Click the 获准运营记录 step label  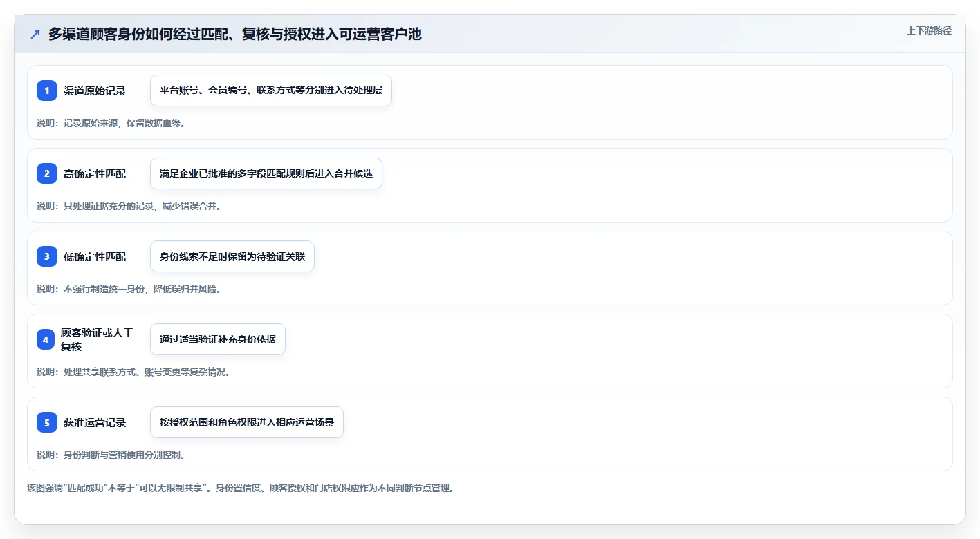pos(95,422)
